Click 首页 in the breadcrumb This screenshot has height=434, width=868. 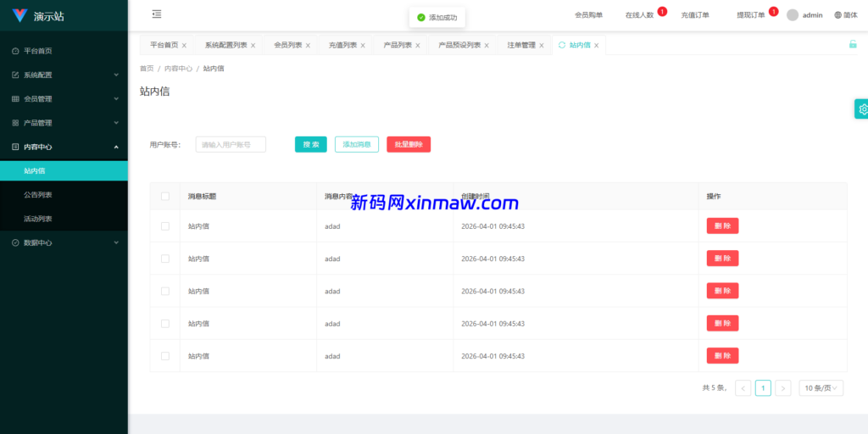pyautogui.click(x=147, y=69)
